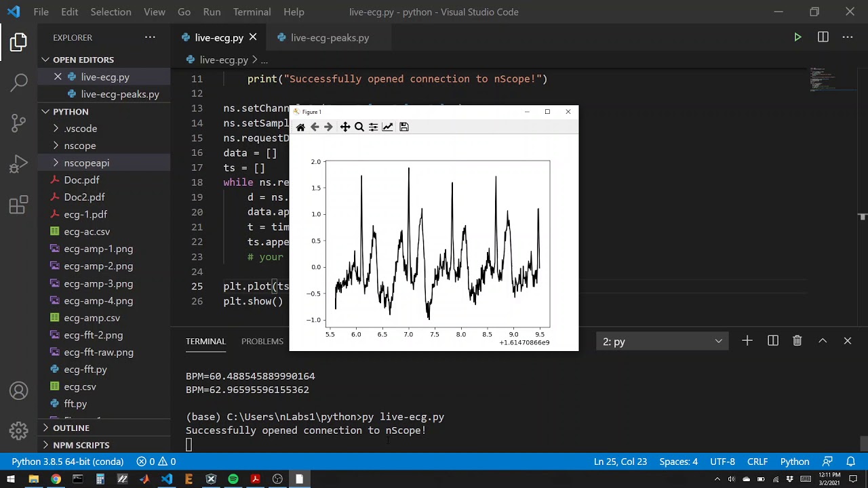Go back to previous figure view
Image resolution: width=868 pixels, height=488 pixels.
point(315,127)
